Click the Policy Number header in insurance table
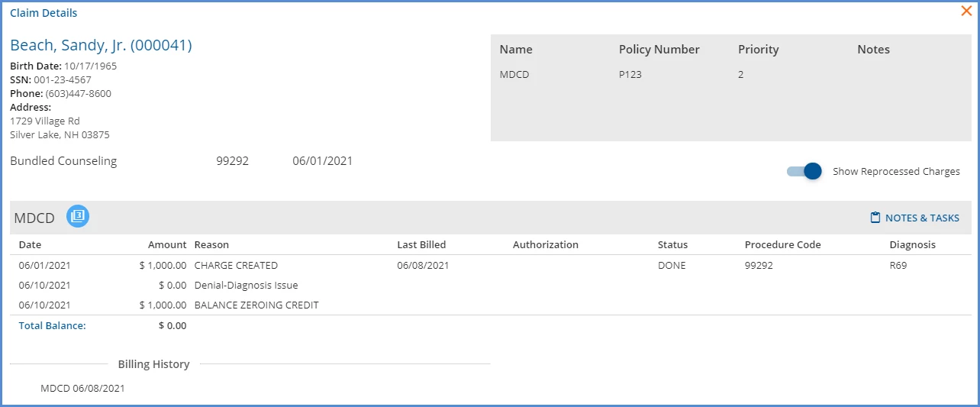The image size is (980, 407). [659, 50]
